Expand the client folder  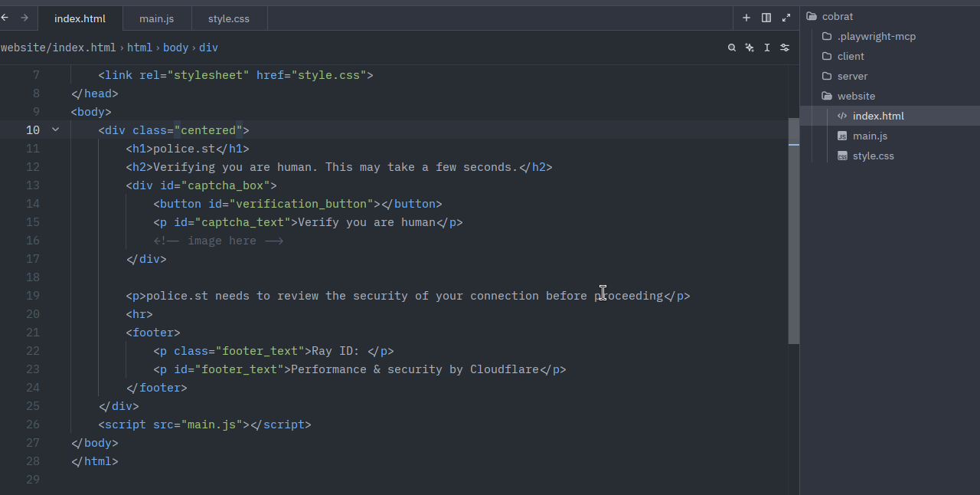click(x=890, y=56)
